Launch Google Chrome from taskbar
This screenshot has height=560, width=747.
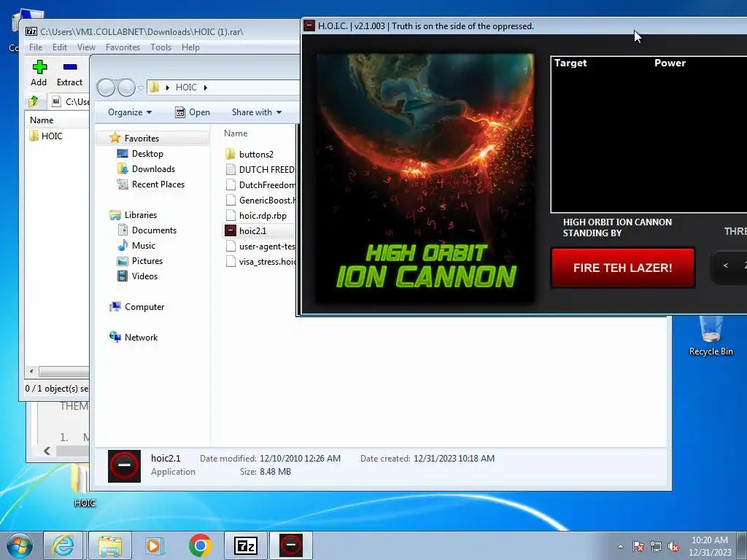tap(200, 545)
